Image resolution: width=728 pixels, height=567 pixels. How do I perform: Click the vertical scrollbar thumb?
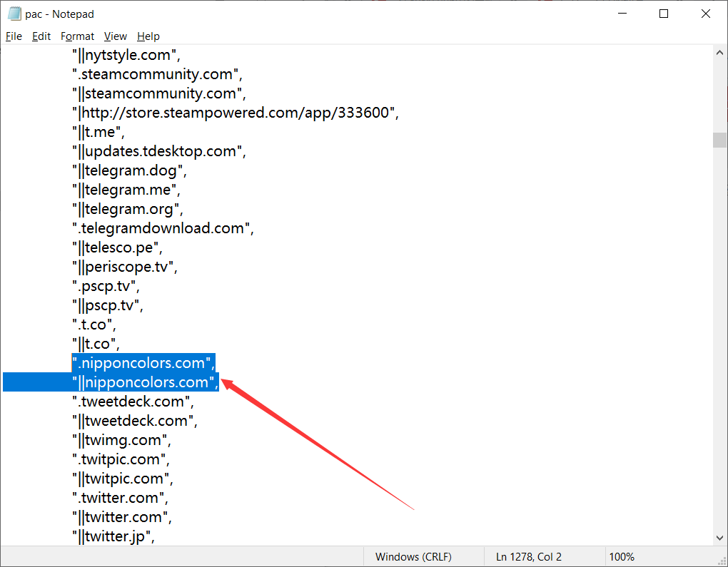tap(719, 140)
